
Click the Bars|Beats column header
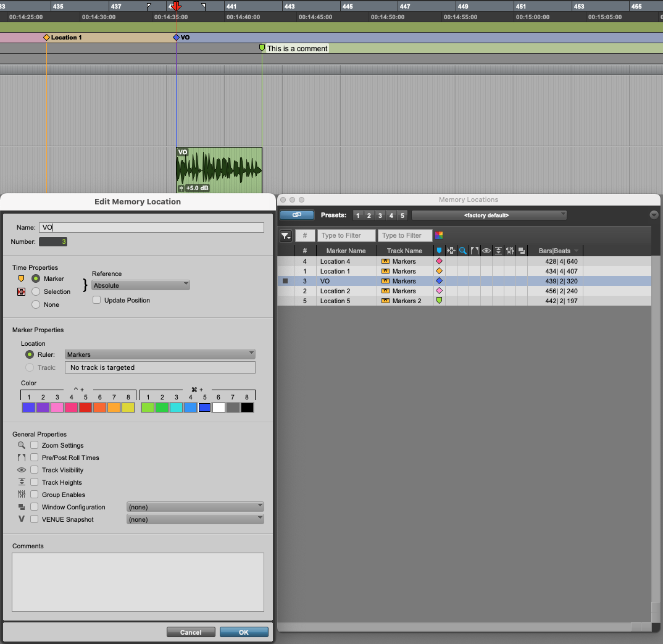(x=555, y=251)
